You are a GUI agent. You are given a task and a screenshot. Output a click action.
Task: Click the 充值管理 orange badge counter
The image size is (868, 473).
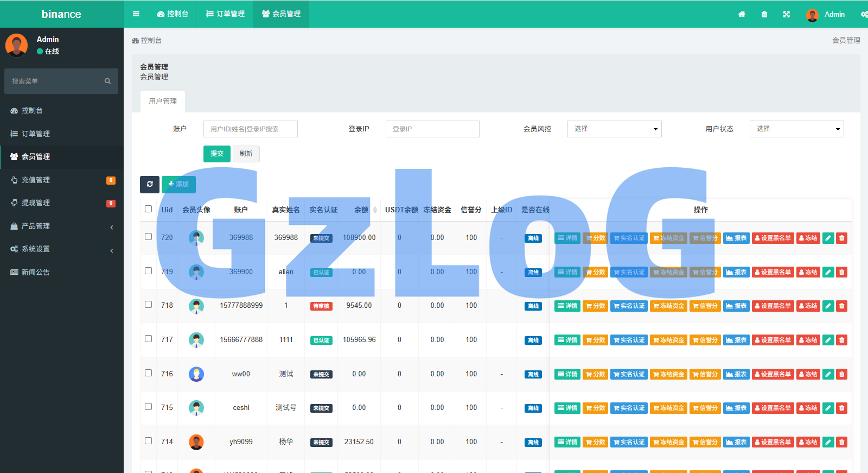tap(111, 180)
